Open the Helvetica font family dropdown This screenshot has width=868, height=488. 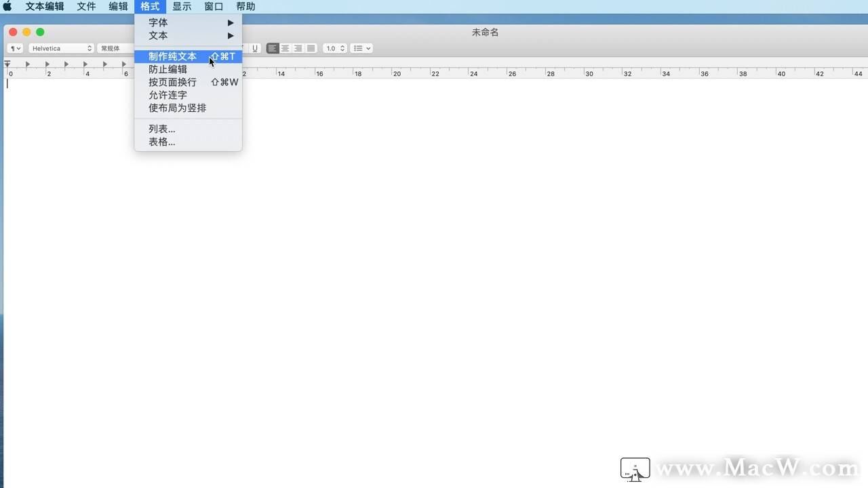(x=61, y=48)
